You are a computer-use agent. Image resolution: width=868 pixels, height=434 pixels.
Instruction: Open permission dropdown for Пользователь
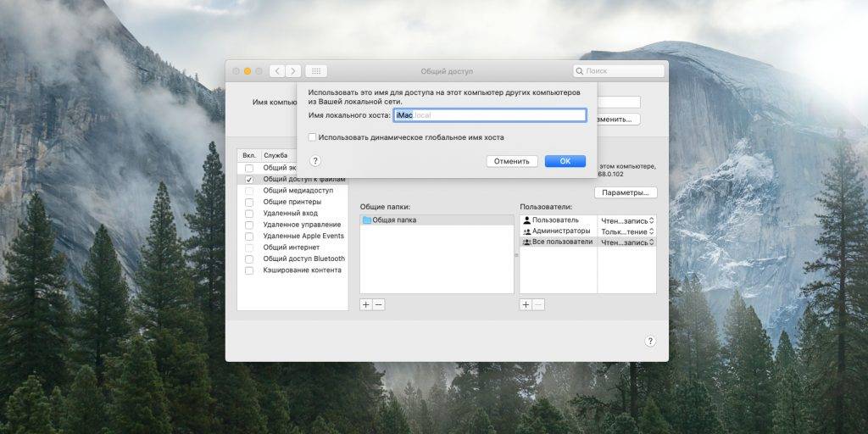click(627, 220)
